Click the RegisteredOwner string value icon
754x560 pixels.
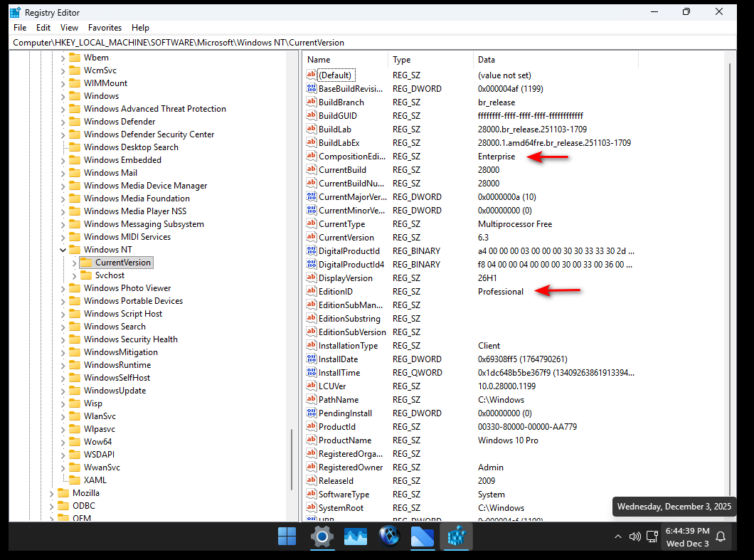pyautogui.click(x=311, y=467)
